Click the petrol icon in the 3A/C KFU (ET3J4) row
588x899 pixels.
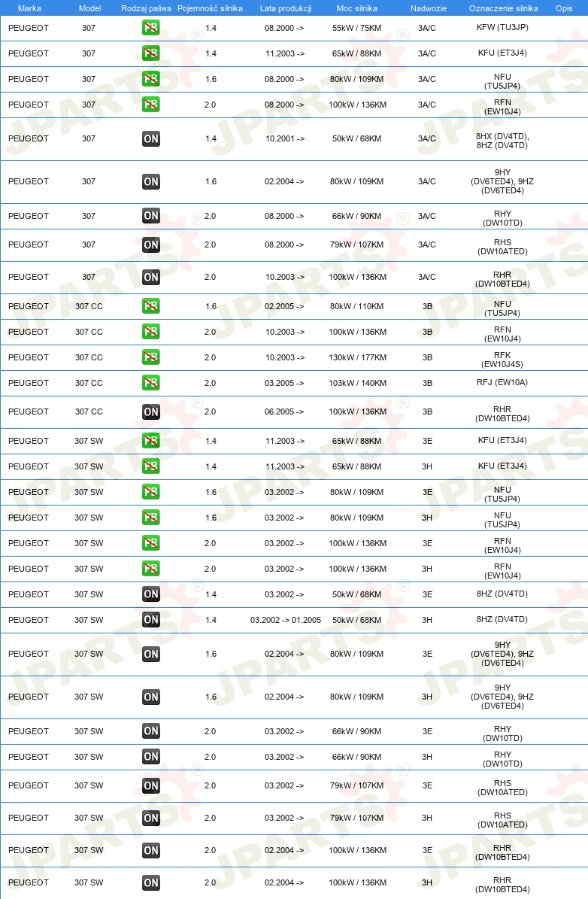[x=150, y=53]
